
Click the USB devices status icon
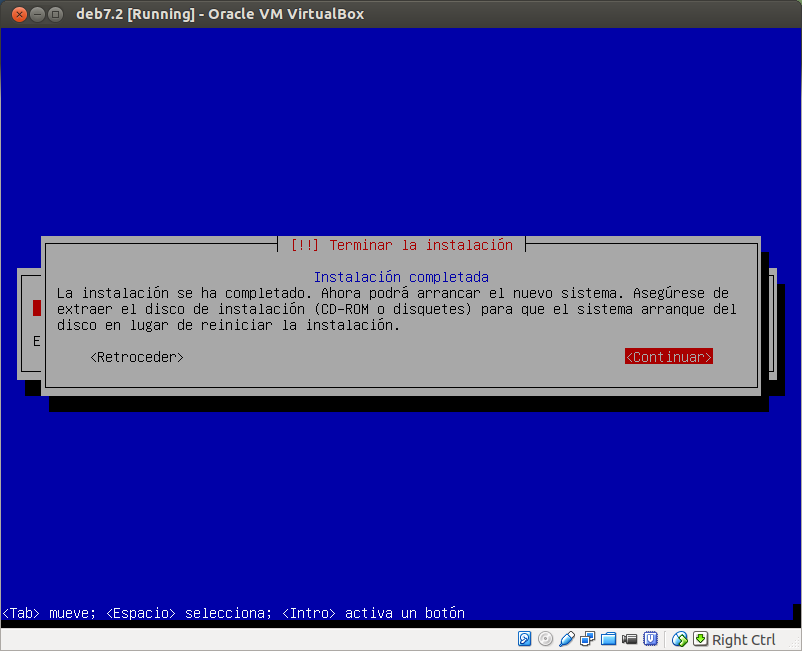coord(565,639)
